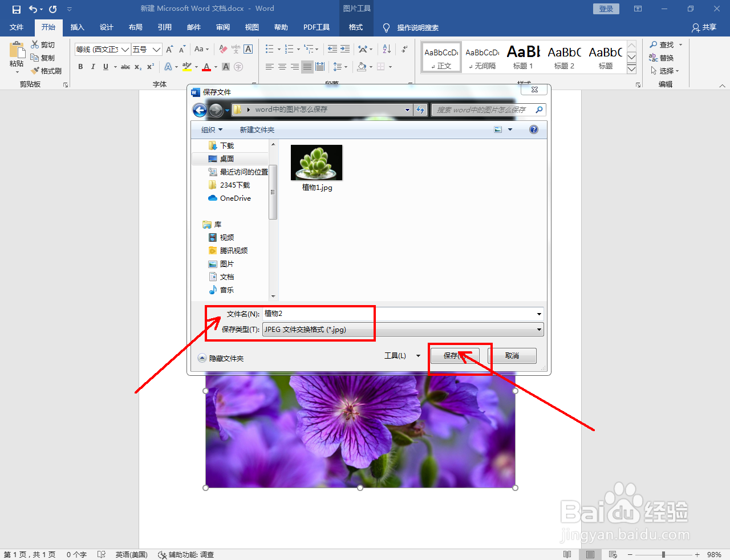
Task: Expand the styles gallery
Action: pos(631,69)
